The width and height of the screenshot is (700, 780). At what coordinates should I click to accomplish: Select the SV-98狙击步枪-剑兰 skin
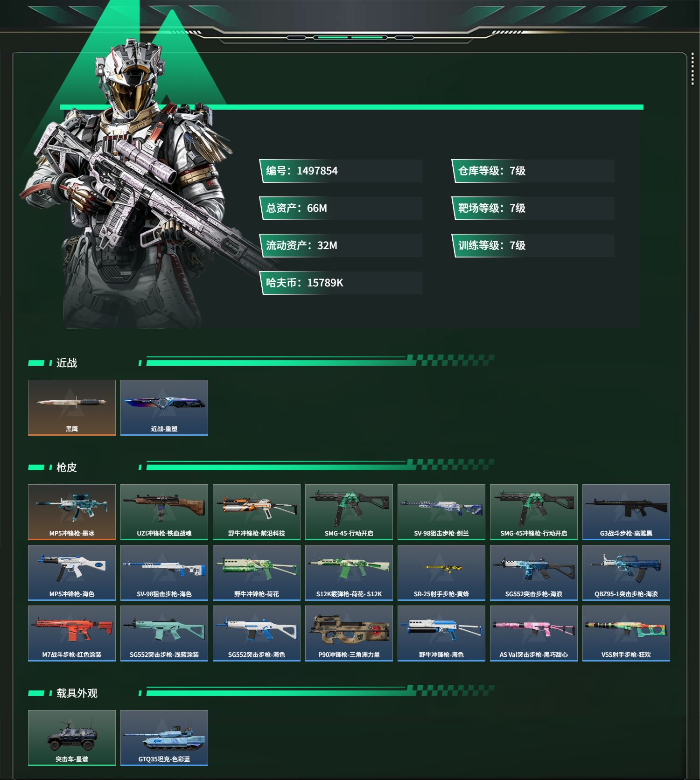(441, 512)
